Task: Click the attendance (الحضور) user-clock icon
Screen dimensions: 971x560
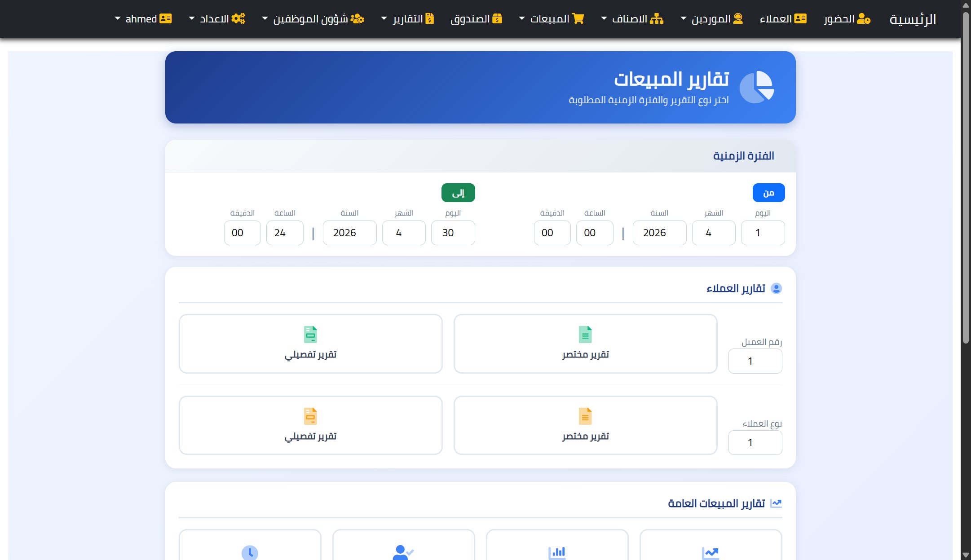Action: pyautogui.click(x=864, y=18)
